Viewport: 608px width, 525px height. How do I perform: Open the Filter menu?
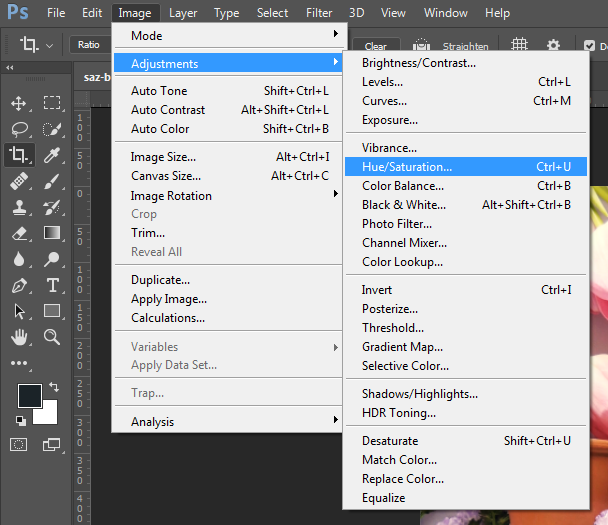(x=319, y=13)
